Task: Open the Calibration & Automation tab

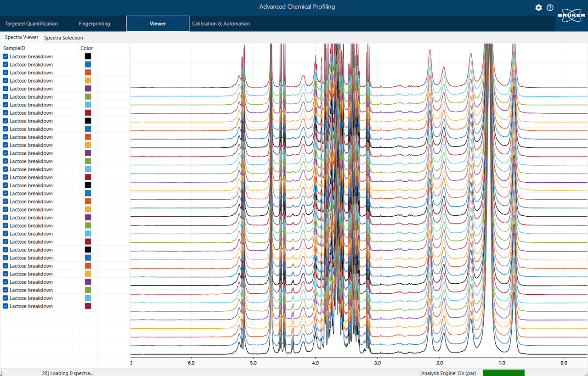Action: tap(221, 23)
